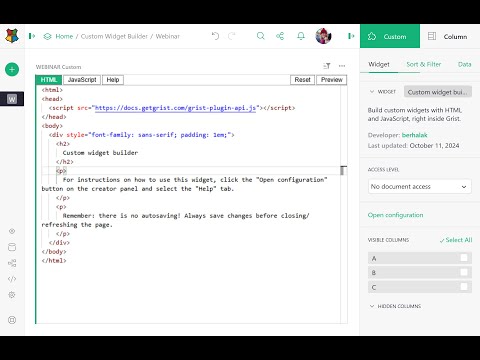The height and width of the screenshot is (360, 480).
Task: Check the column B checkbox
Action: (x=464, y=272)
